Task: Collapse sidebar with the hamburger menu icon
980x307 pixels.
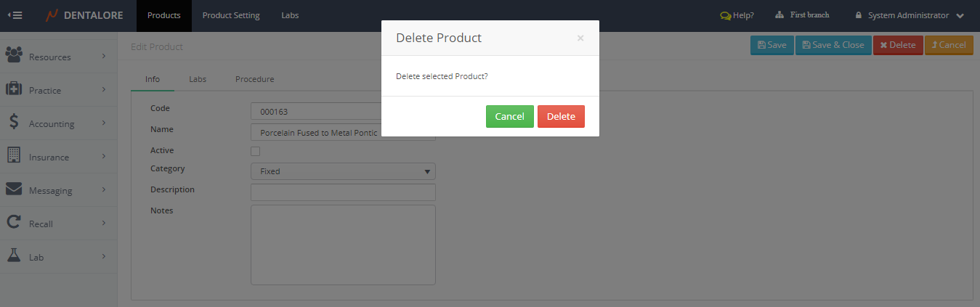Action: (x=15, y=15)
